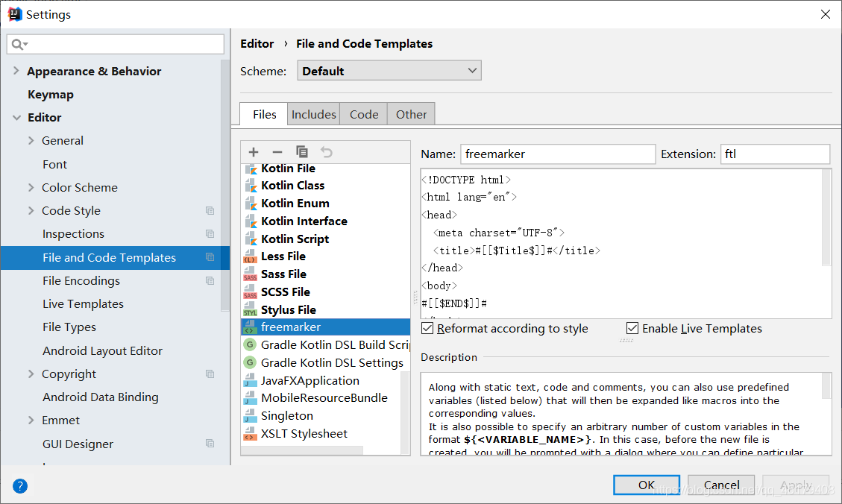This screenshot has height=504, width=842.
Task: Select Android Layout Editor in the tree
Action: (102, 350)
